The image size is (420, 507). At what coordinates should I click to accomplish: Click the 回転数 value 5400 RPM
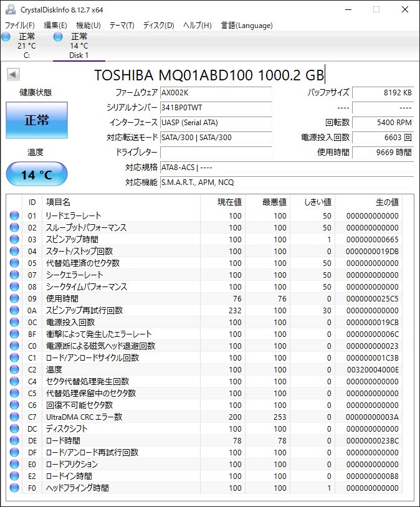click(x=383, y=123)
